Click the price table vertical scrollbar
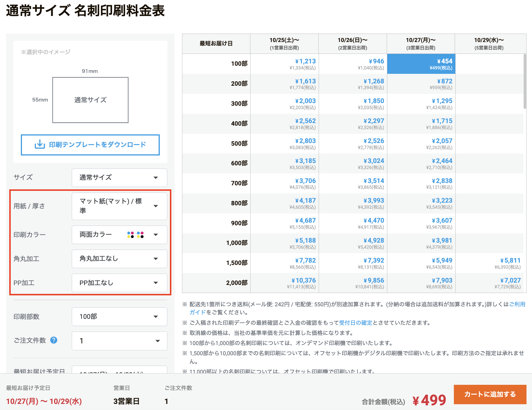532x410 pixels. point(525,82)
